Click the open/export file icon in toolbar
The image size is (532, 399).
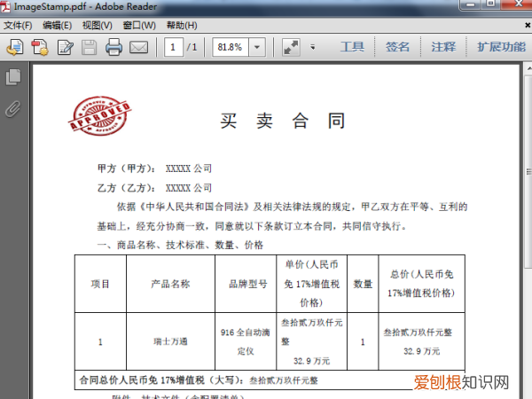click(15, 47)
